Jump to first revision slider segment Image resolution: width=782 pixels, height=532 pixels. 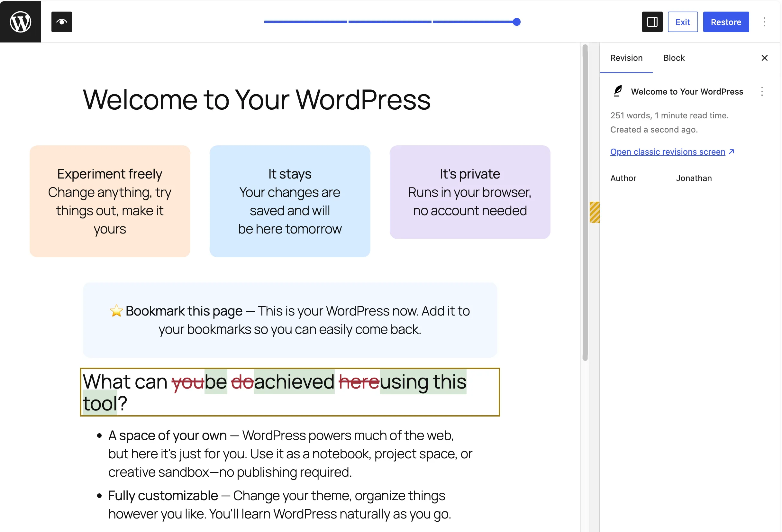coord(305,22)
